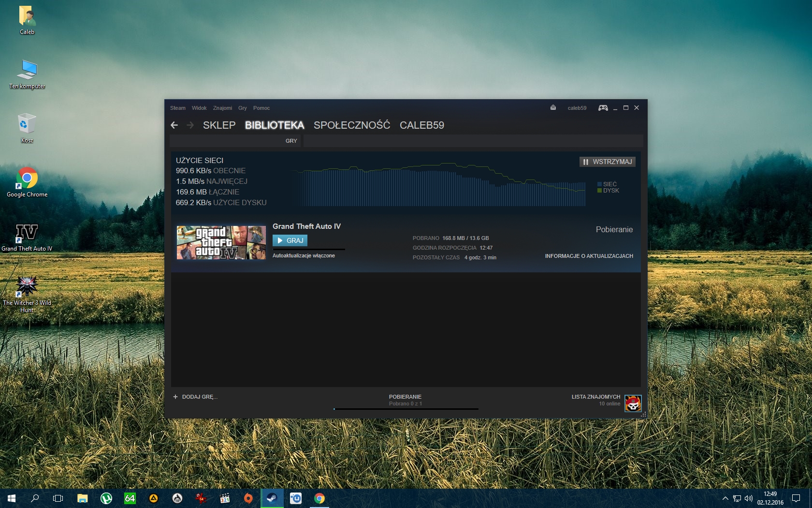Open the Znajomi menu
Image resolution: width=812 pixels, height=508 pixels.
click(222, 108)
